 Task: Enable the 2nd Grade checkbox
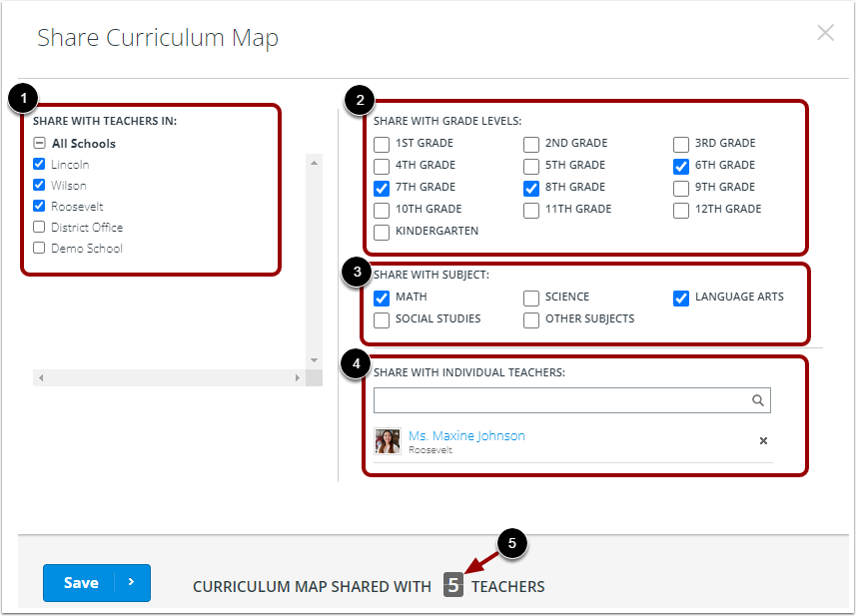pos(531,145)
